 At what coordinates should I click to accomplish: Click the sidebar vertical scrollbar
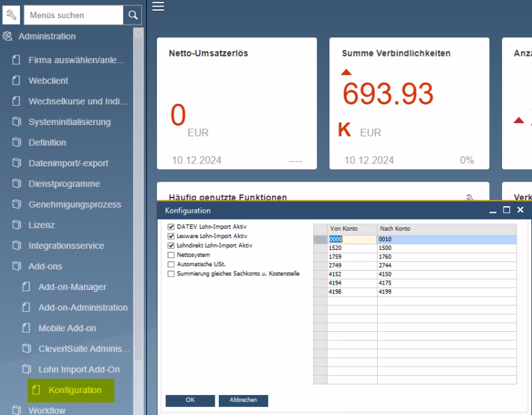[138, 200]
